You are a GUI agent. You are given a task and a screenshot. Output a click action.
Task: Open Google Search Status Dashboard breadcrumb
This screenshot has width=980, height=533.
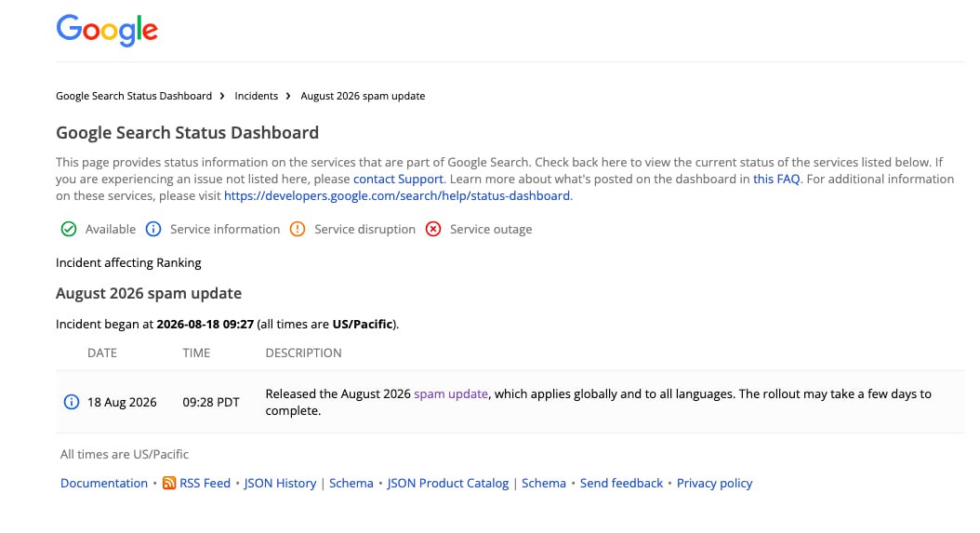[x=134, y=96]
